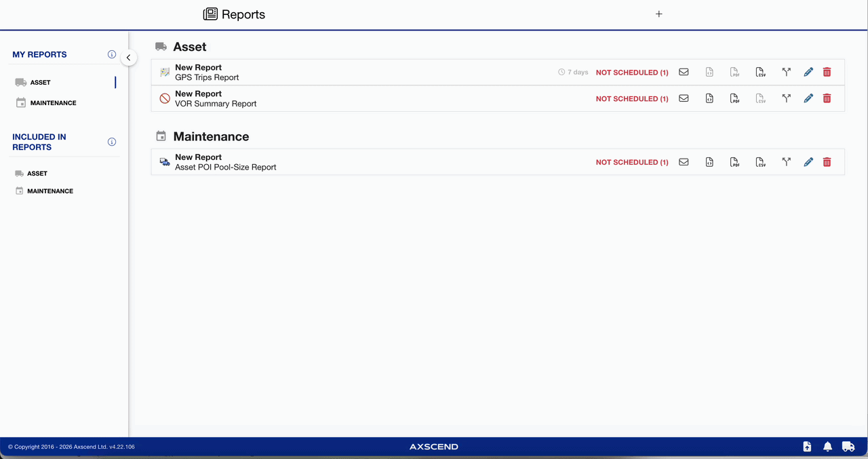Screen dimensions: 868x459
Task: Open the notifications bell in footer
Action: (827, 446)
